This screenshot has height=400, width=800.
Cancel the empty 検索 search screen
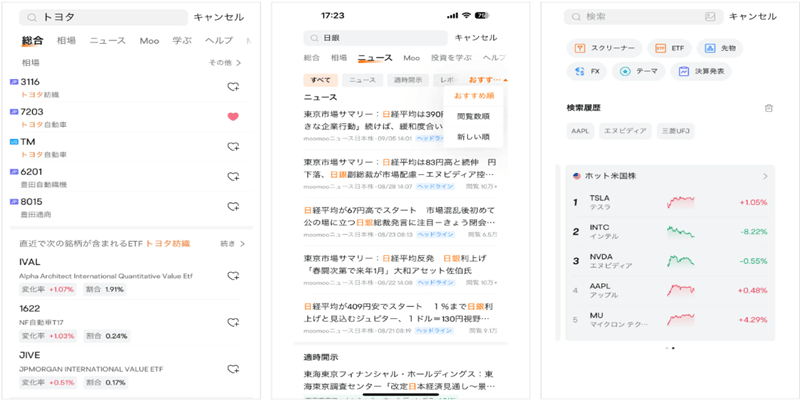coord(753,17)
